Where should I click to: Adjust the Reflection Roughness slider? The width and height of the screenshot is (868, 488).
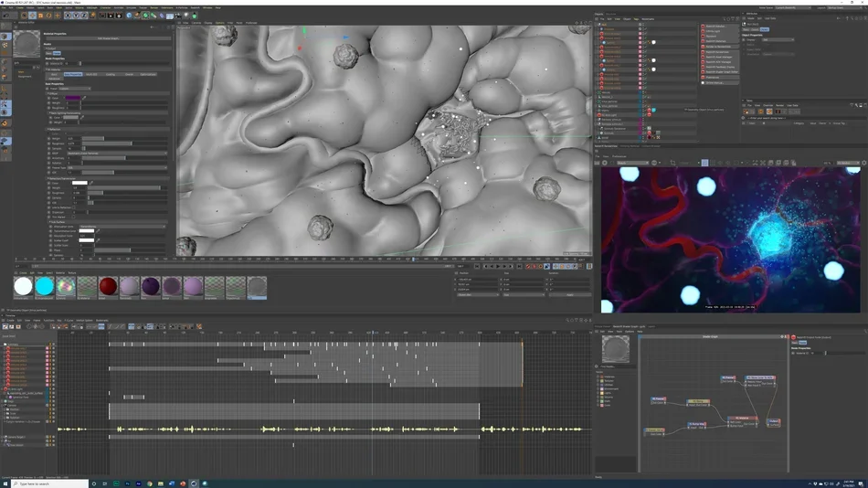click(124, 143)
